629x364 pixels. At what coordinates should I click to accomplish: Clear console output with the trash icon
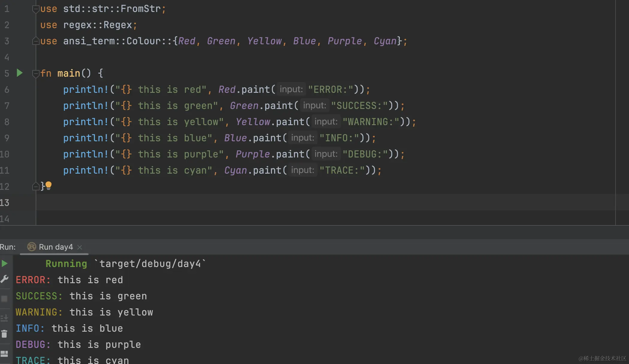click(4, 334)
